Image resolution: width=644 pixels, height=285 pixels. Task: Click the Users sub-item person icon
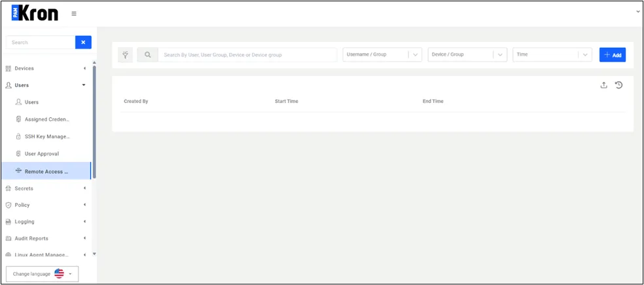tap(18, 102)
